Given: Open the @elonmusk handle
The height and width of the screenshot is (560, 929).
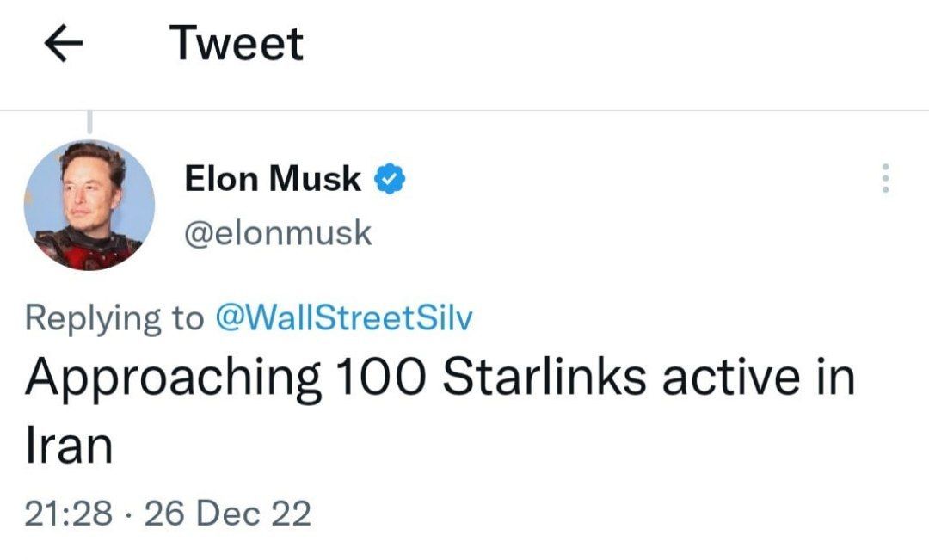Looking at the screenshot, I should tap(278, 232).
